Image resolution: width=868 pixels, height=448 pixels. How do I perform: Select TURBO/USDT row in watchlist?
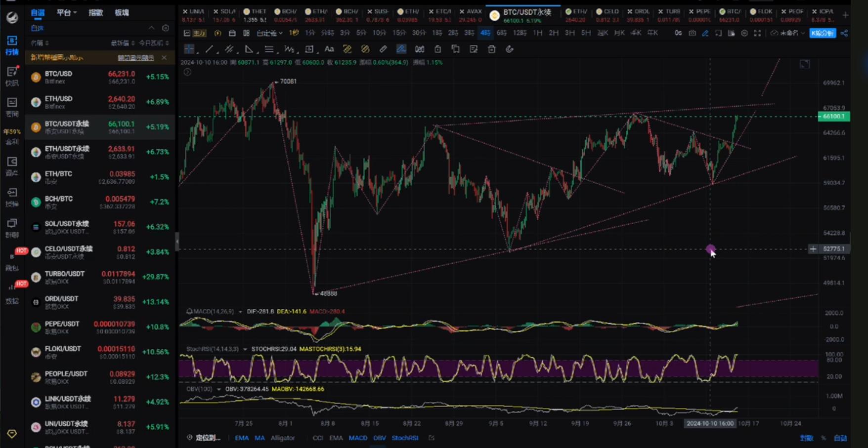100,277
